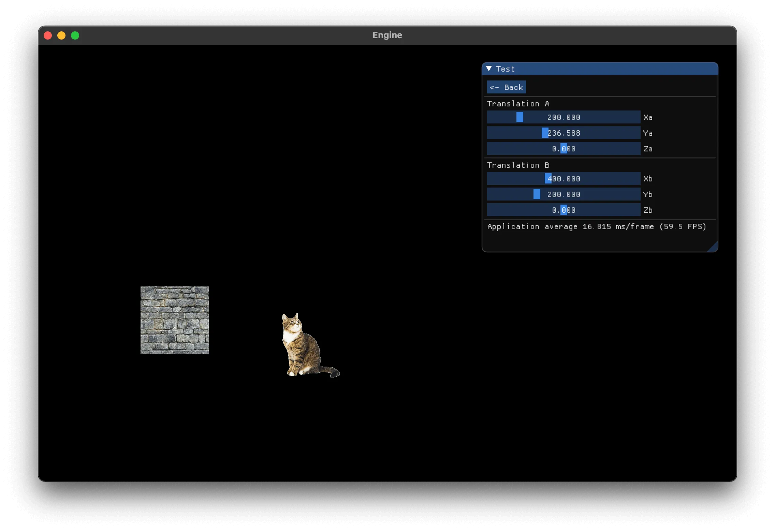Click the yellow minimize window button
This screenshot has width=775, height=532.
61,35
